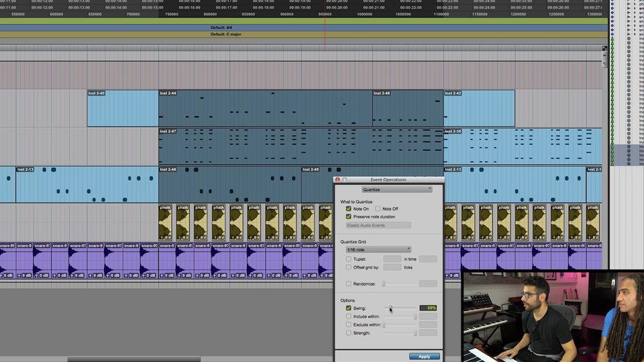The height and width of the screenshot is (362, 644).
Task: Click the Tuplet value field
Action: pos(392,259)
